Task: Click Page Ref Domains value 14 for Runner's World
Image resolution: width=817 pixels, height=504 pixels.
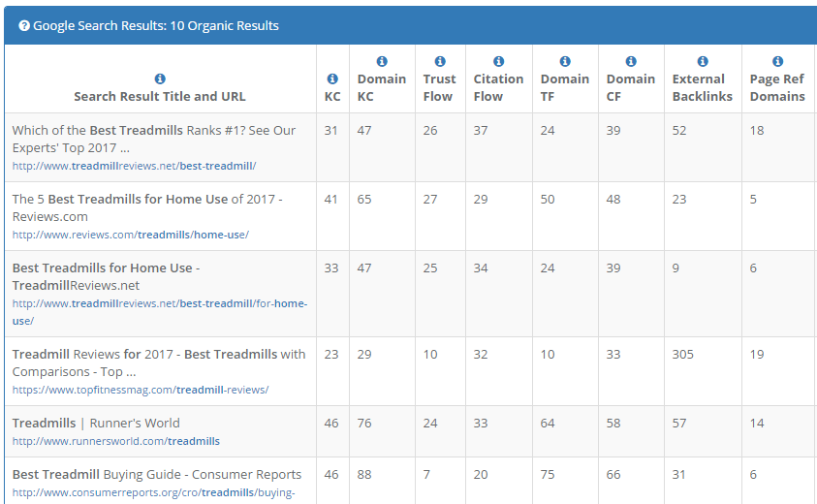Action: [757, 424]
